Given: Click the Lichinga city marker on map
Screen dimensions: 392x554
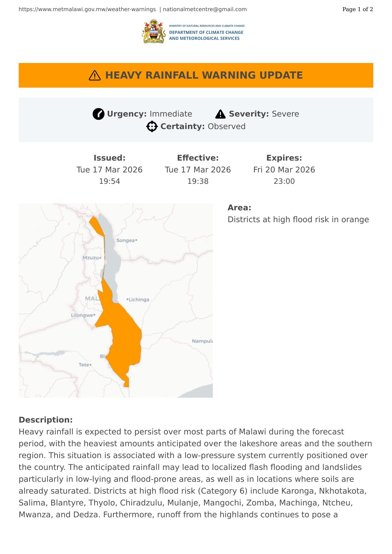Looking at the screenshot, I should click(128, 299).
